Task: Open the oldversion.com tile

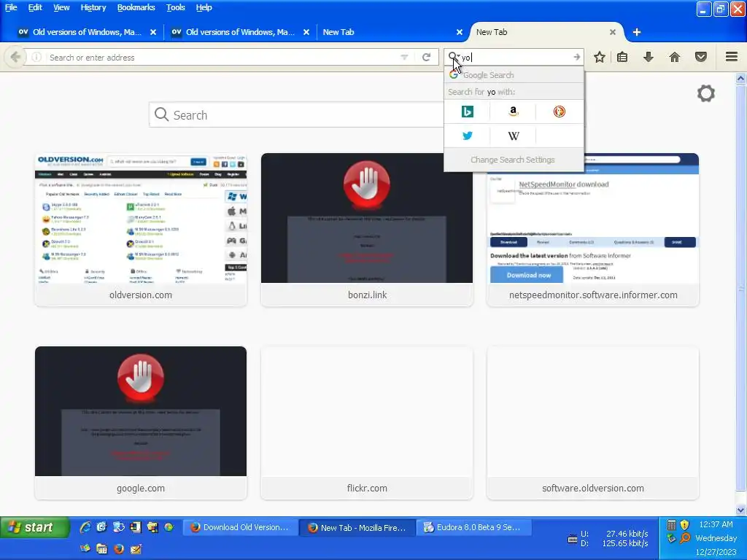Action: tap(141, 230)
